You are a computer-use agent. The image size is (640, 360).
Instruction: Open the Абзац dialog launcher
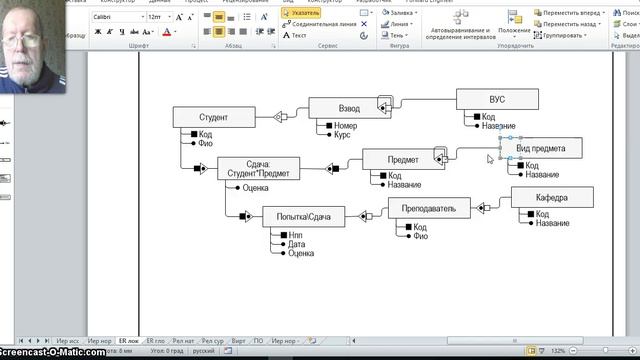[273, 46]
